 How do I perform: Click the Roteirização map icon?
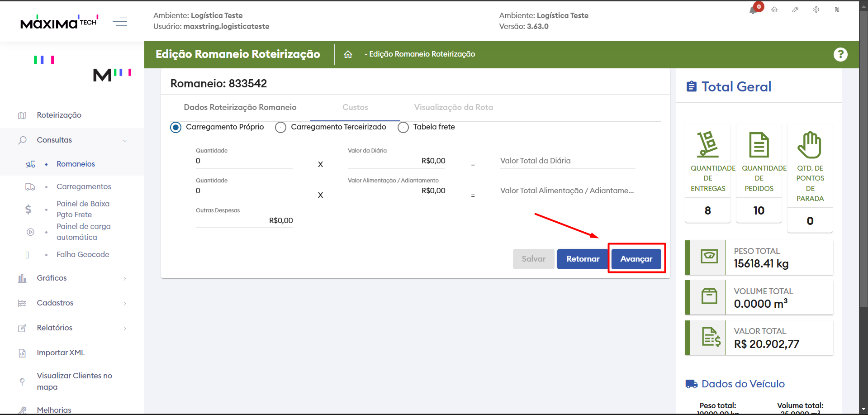22,115
